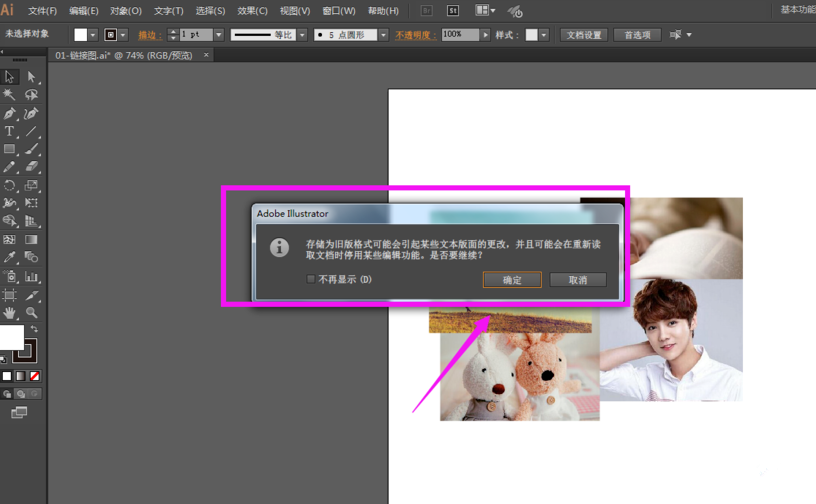This screenshot has width=816, height=504.
Task: Expand the 5 点圆形 brush dropdown
Action: (x=383, y=35)
